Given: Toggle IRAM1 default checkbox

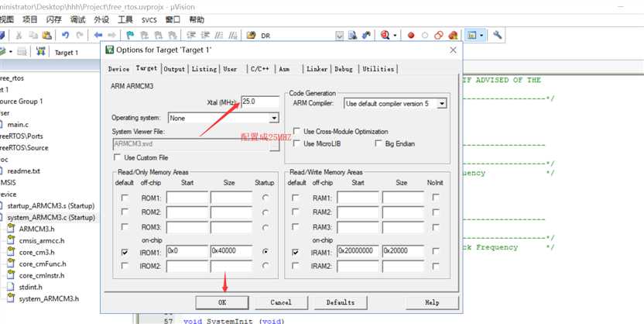Looking at the screenshot, I should [296, 252].
